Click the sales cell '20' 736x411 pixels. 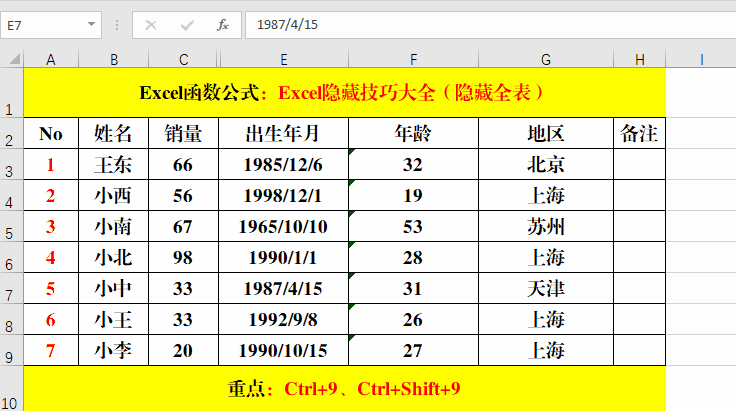tap(183, 350)
